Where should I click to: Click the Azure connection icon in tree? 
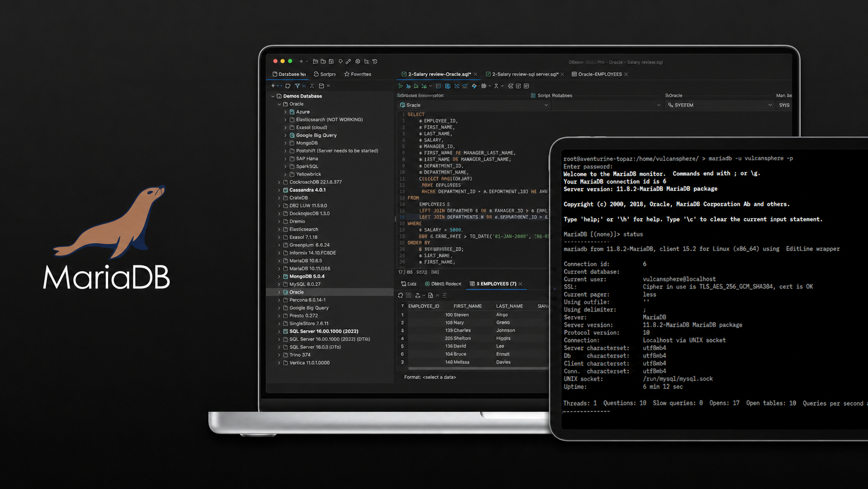click(292, 112)
